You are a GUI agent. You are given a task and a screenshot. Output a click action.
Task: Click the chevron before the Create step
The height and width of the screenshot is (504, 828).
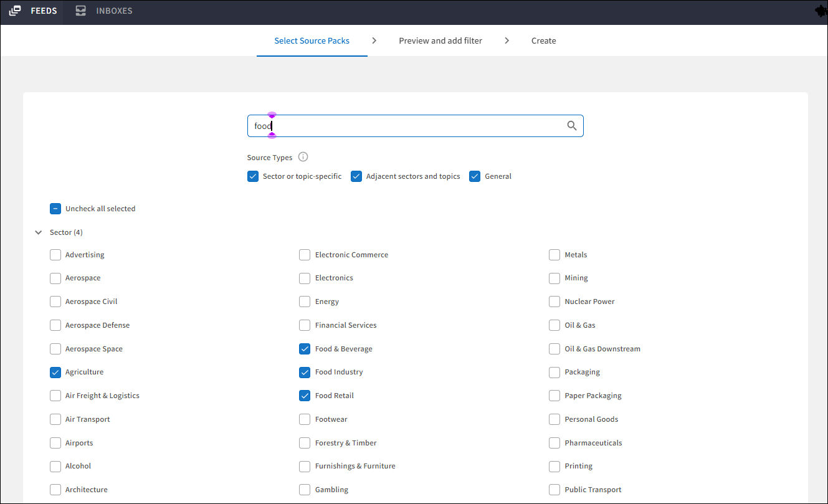[x=507, y=40]
